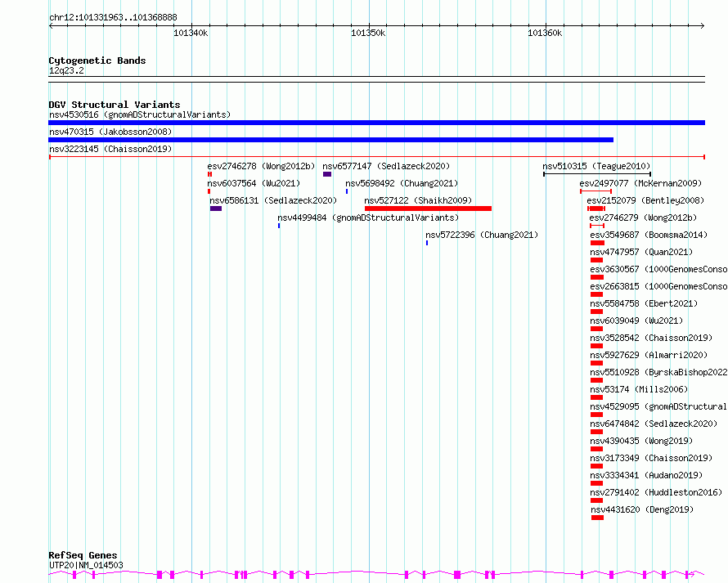Click the red esv2497077 variant span
The width and height of the screenshot is (728, 583).
point(595,191)
